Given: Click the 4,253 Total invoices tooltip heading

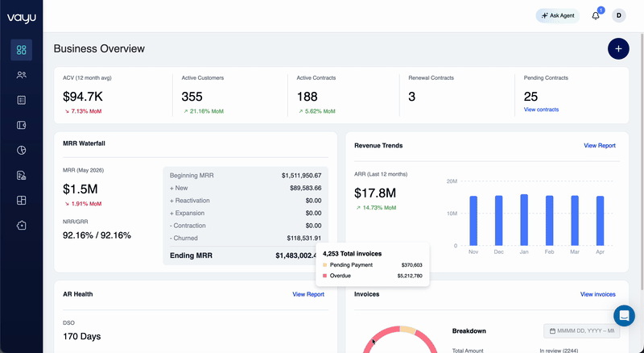Looking at the screenshot, I should coord(352,253).
